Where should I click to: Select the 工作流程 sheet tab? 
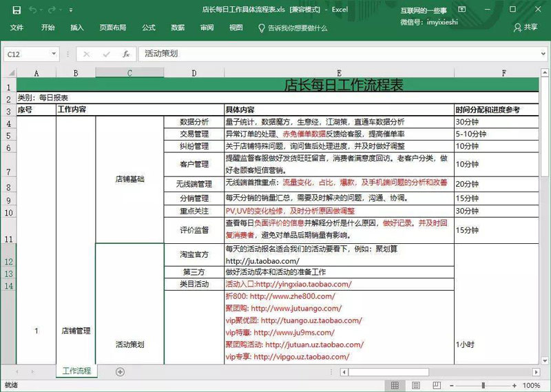[76, 371]
